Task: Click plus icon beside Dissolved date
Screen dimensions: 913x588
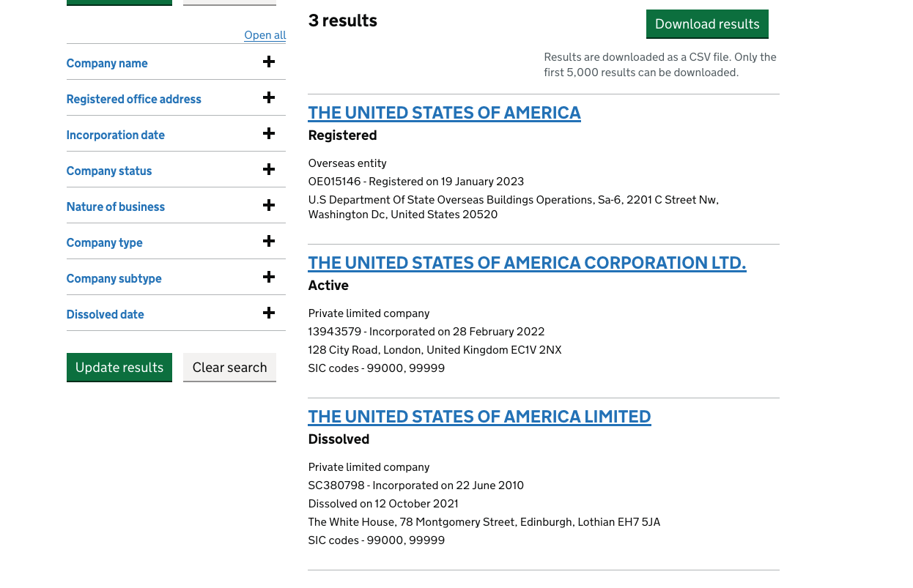Action: [269, 313]
